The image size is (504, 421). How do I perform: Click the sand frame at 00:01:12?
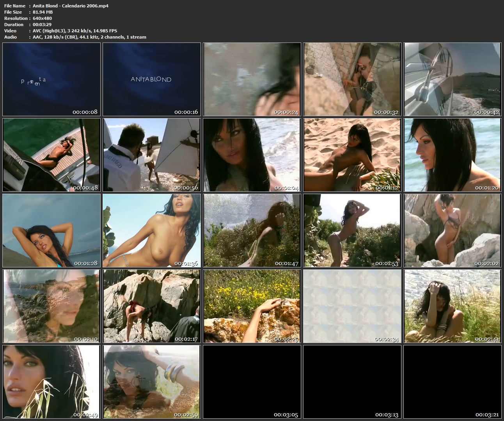click(x=352, y=155)
